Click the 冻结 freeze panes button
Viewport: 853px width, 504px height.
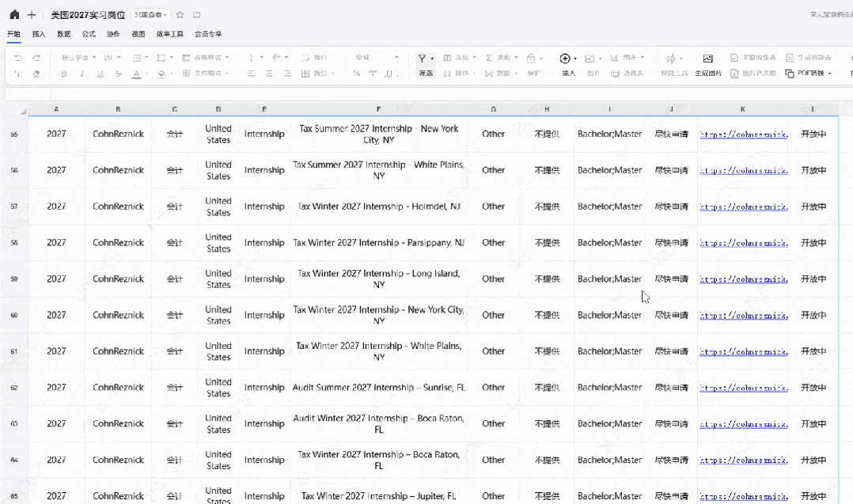[x=456, y=58]
